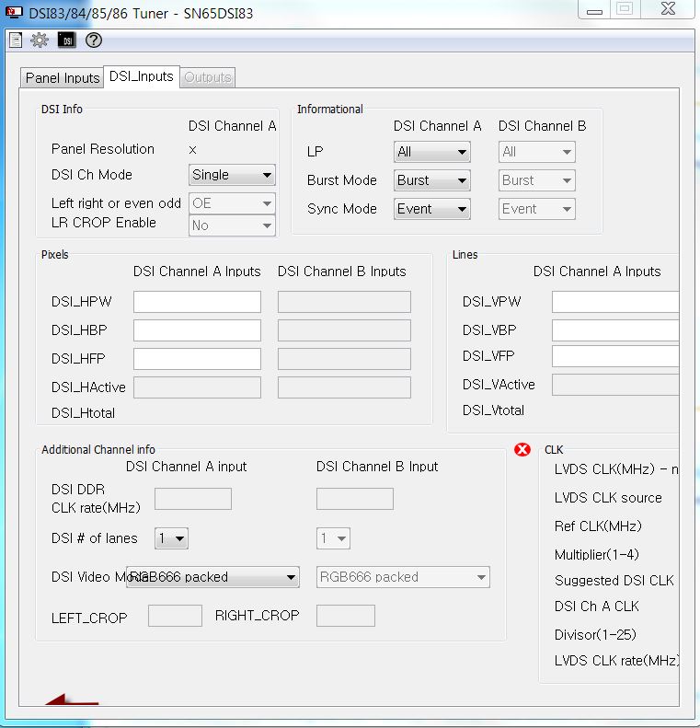The width and height of the screenshot is (700, 728).
Task: Click the DSI_HFP Channel B input field
Action: [344, 359]
